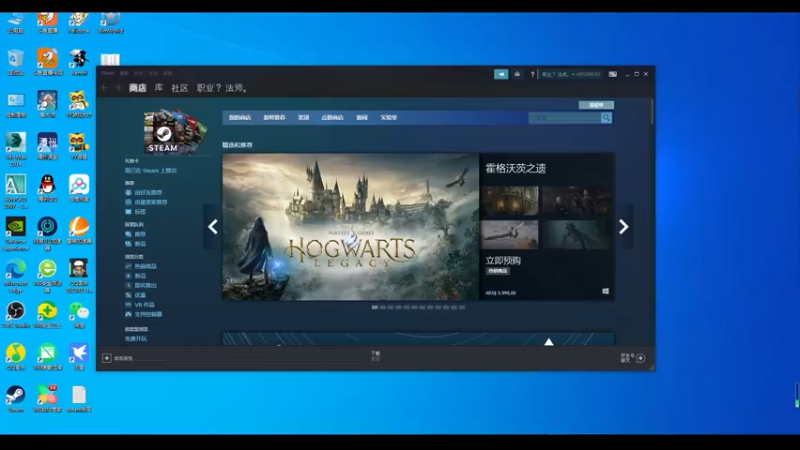Click 霍格沃茨之遗 game title
This screenshot has height=450, width=800.
click(516, 168)
